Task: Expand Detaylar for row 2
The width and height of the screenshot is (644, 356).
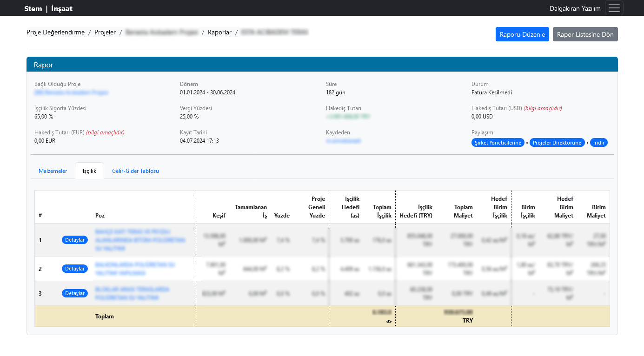Action: pos(75,269)
